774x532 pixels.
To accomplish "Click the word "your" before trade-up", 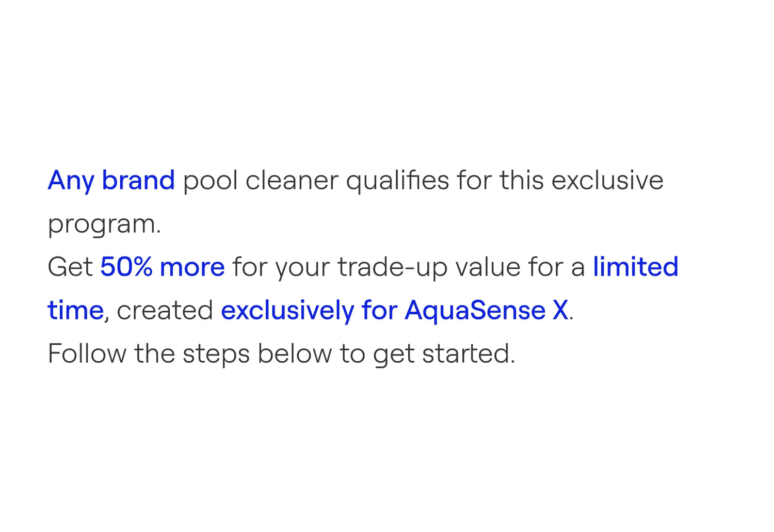I will [x=303, y=268].
